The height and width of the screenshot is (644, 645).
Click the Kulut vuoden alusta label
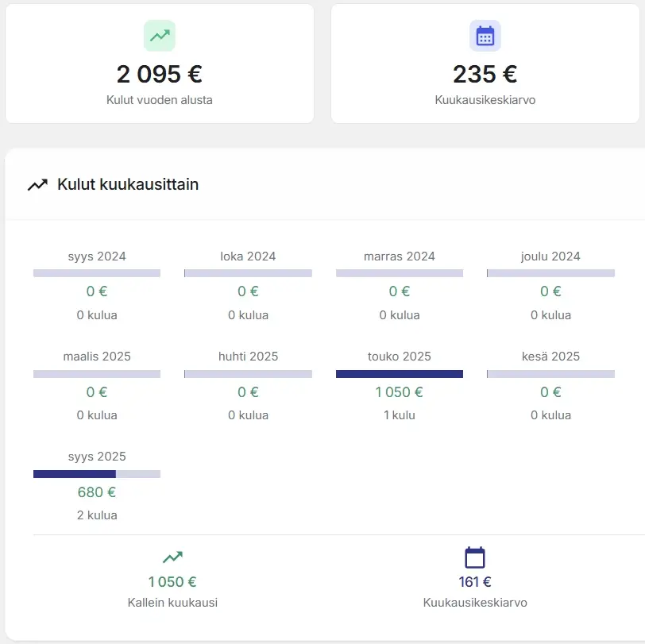click(160, 101)
